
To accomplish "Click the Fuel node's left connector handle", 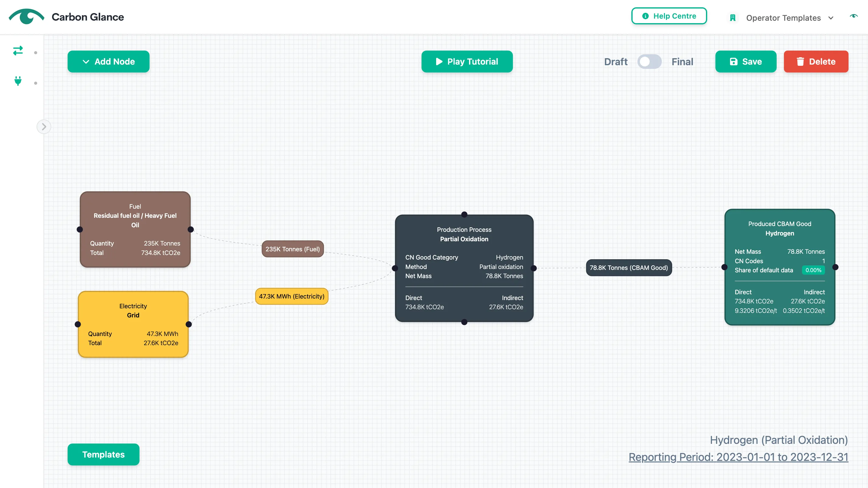I will [80, 229].
